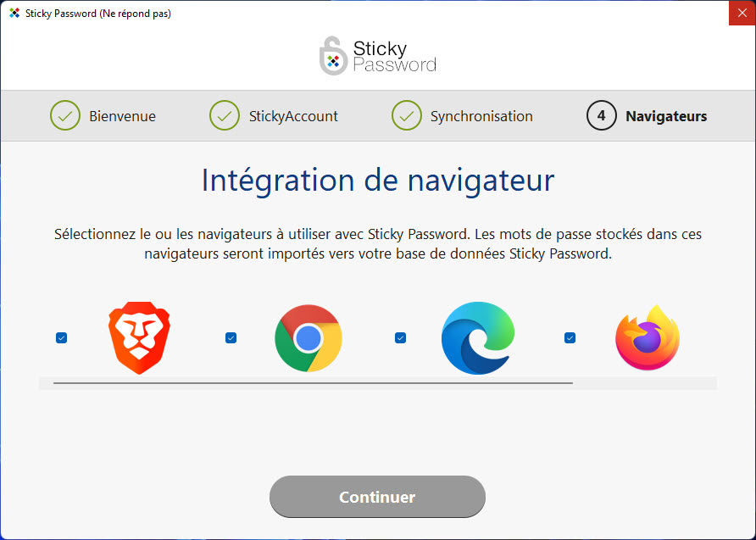Click the Microsoft Edge browser icon
Image resolution: width=756 pixels, height=540 pixels.
478,338
